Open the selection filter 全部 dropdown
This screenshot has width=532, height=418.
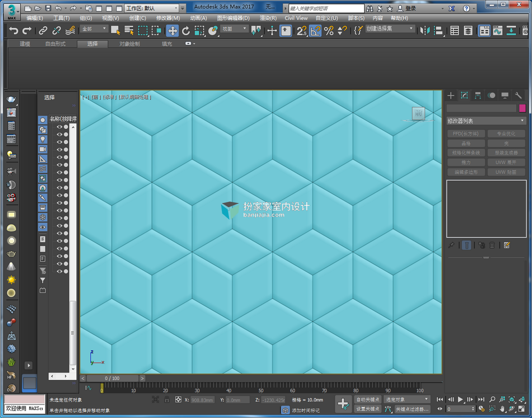click(x=94, y=29)
